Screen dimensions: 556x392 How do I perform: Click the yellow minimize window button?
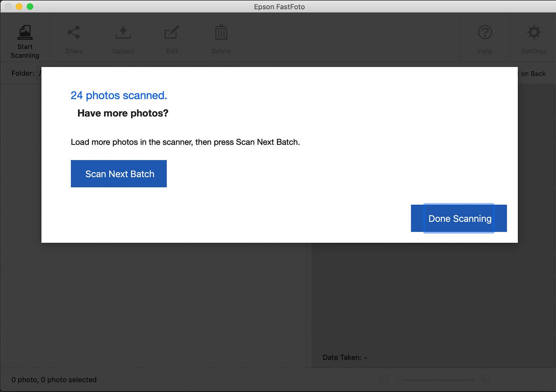[19, 7]
